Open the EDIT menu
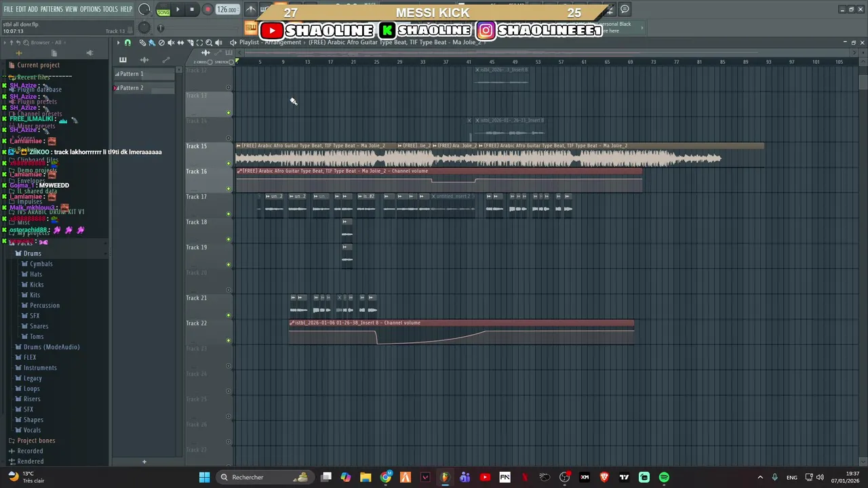 21,9
